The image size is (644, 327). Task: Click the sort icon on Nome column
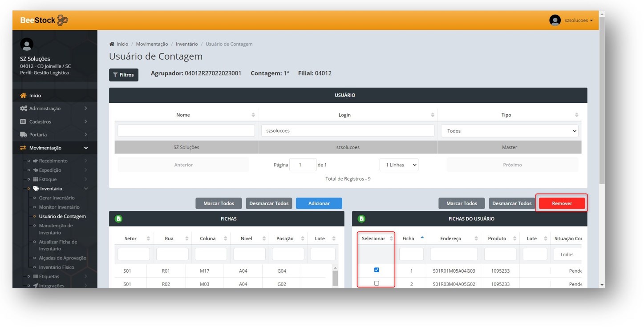click(253, 115)
